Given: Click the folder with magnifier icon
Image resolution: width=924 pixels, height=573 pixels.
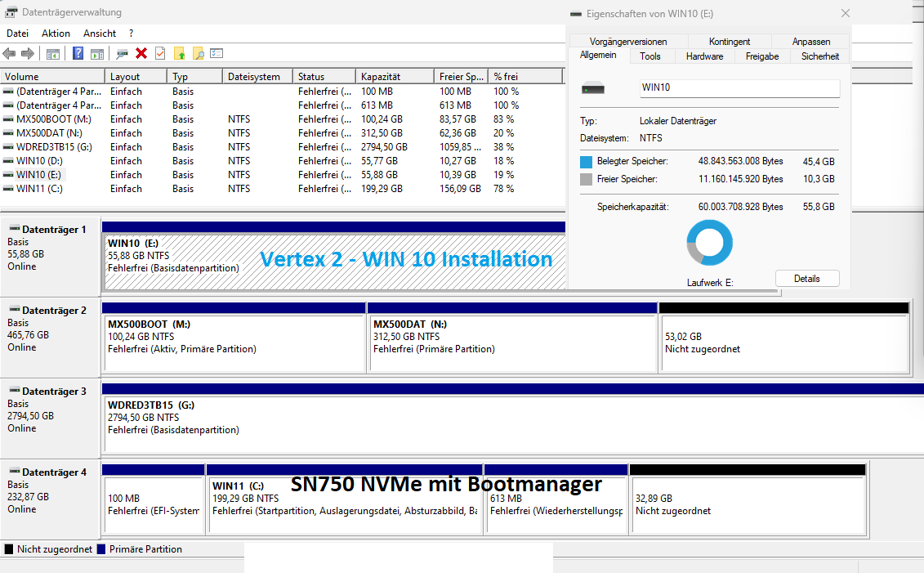Looking at the screenshot, I should coord(199,54).
